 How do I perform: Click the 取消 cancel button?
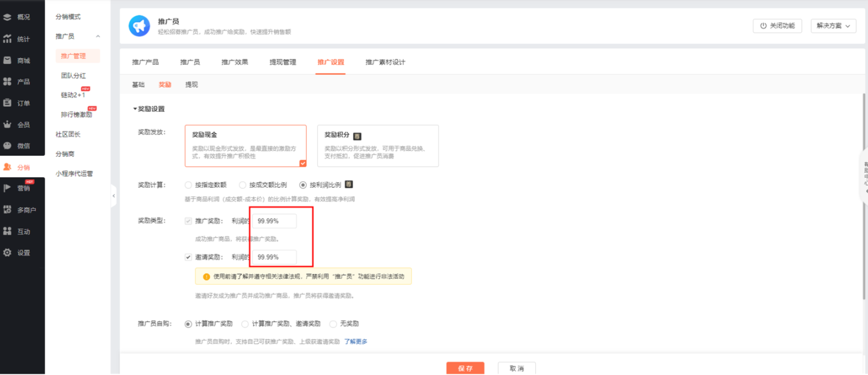point(517,368)
